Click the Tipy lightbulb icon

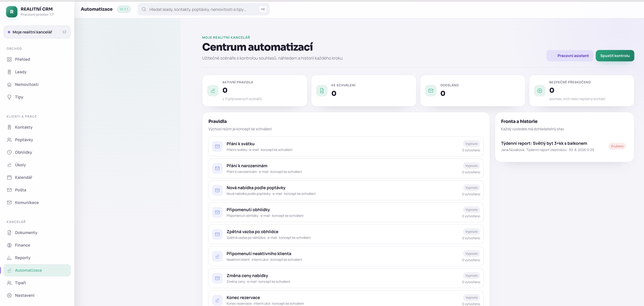point(9,97)
